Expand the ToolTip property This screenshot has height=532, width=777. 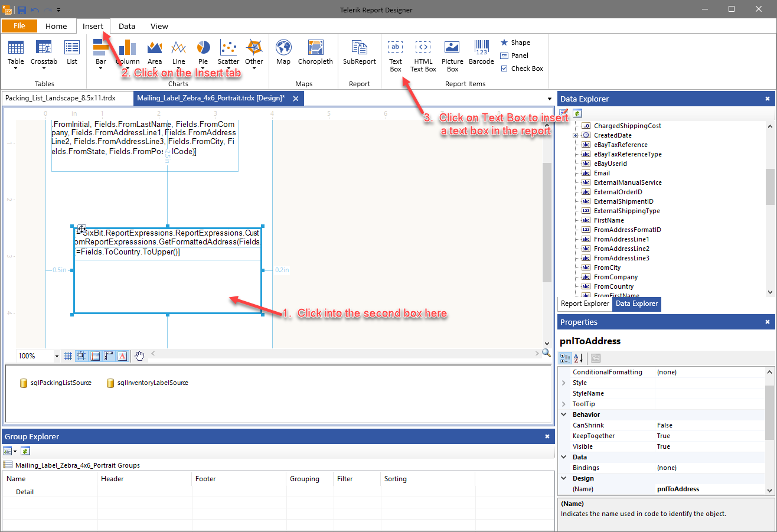pyautogui.click(x=564, y=404)
